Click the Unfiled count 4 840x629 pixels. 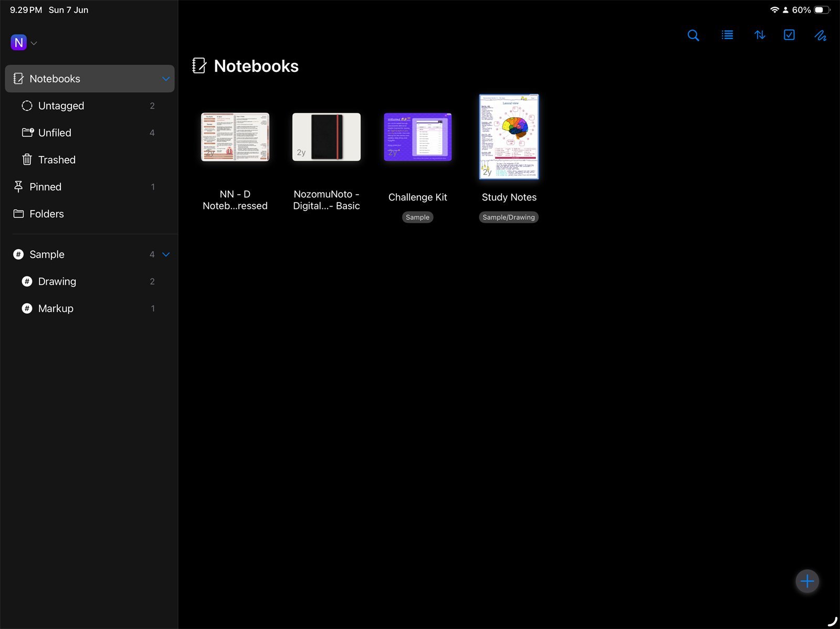(x=152, y=133)
